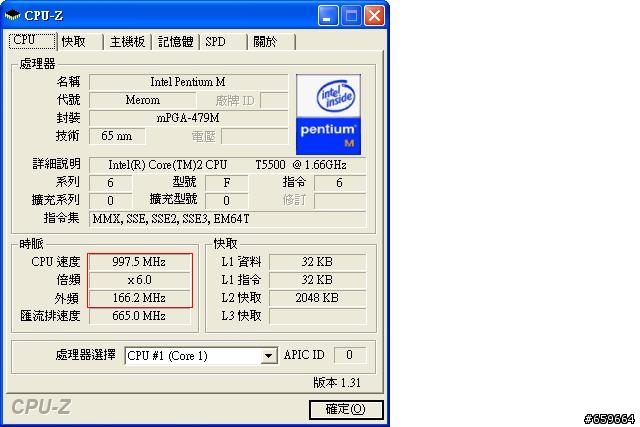Click the mPGA-479M package value
640x427 pixels.
pos(188,118)
